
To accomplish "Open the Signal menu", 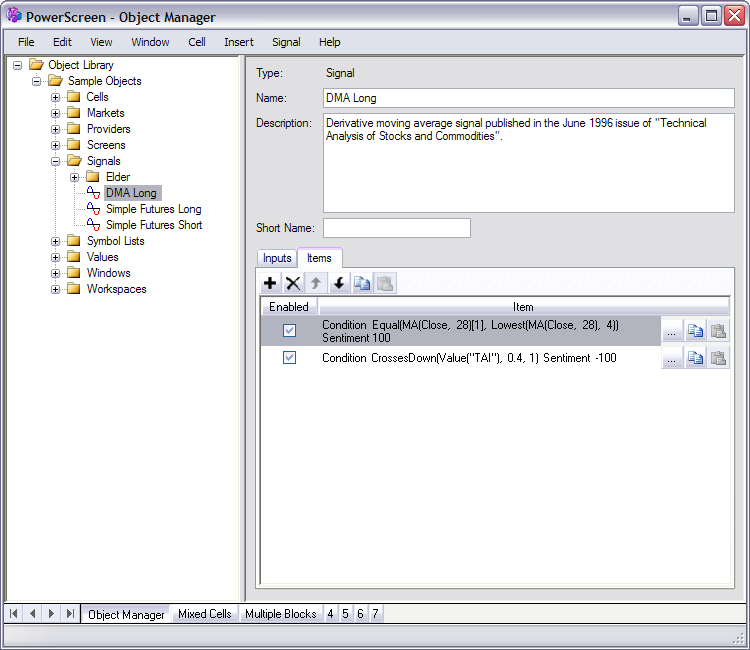I will click(x=285, y=42).
